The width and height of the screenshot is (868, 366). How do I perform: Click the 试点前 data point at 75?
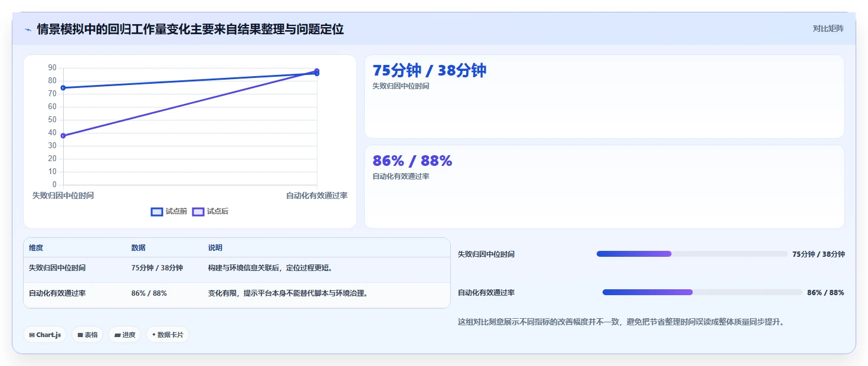[x=63, y=88]
